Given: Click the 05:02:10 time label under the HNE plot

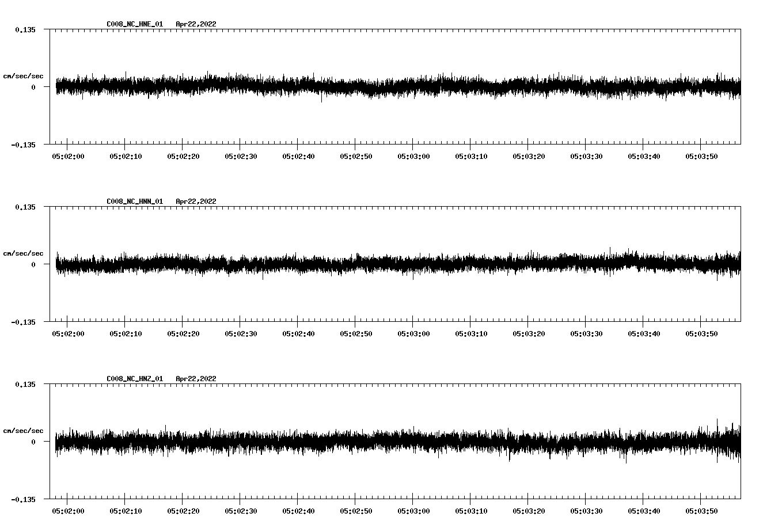Looking at the screenshot, I should point(126,156).
